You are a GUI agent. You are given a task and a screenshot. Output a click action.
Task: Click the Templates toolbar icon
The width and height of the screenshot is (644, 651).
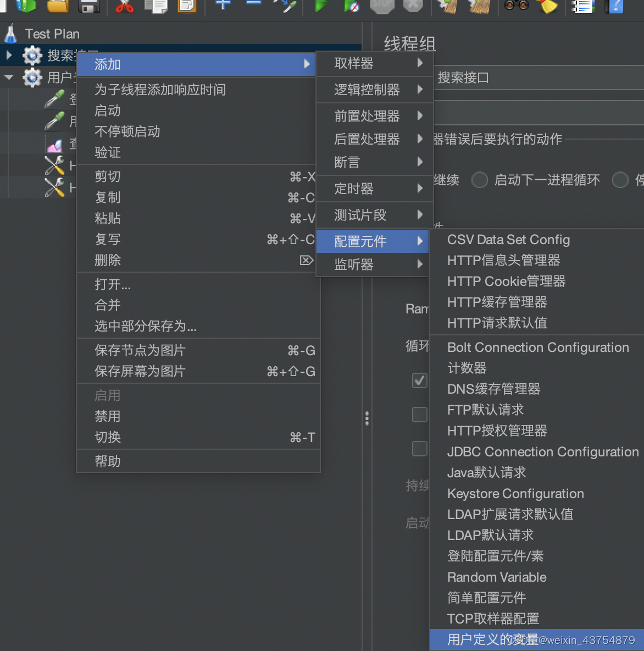pyautogui.click(x=26, y=6)
